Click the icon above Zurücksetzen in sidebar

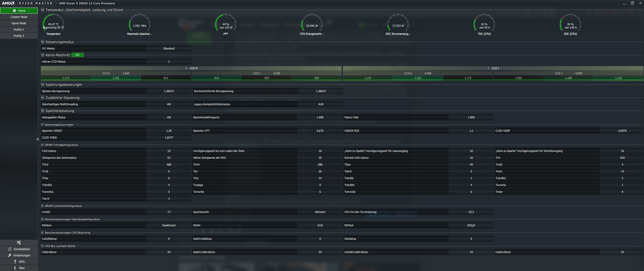tap(19, 243)
